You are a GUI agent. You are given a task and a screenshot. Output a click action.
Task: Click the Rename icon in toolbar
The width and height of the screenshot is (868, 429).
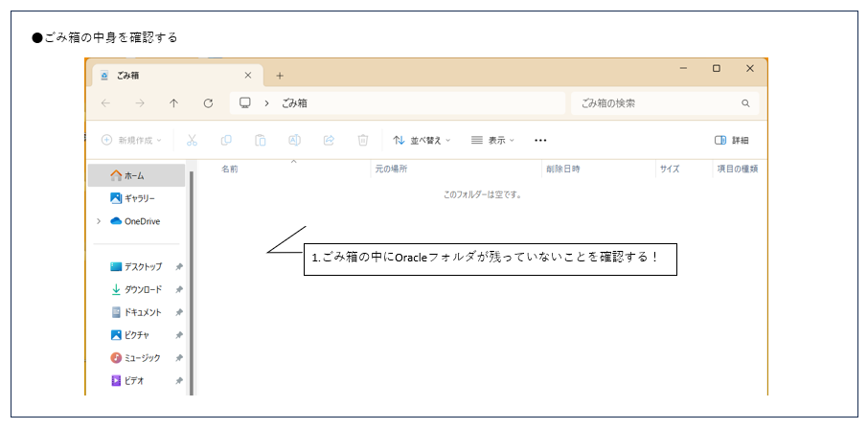click(x=294, y=140)
